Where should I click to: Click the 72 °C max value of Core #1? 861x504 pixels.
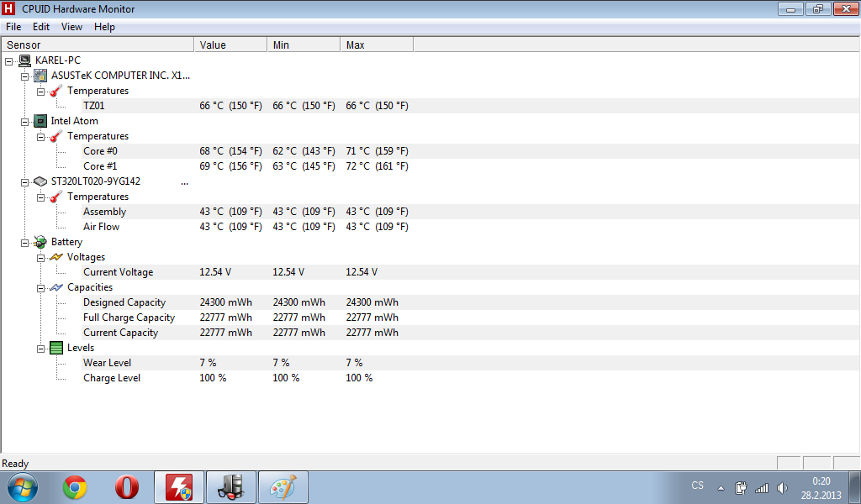coord(378,166)
